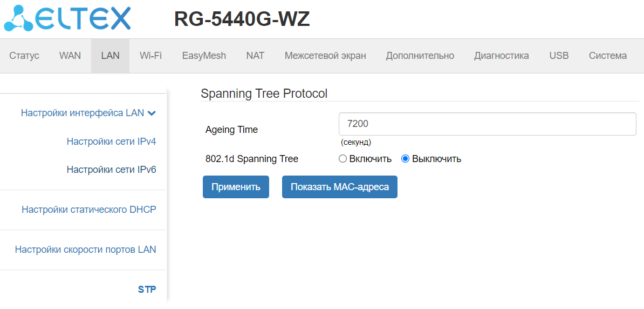
Task: Click the Eltex logo icon
Action: click(x=19, y=19)
